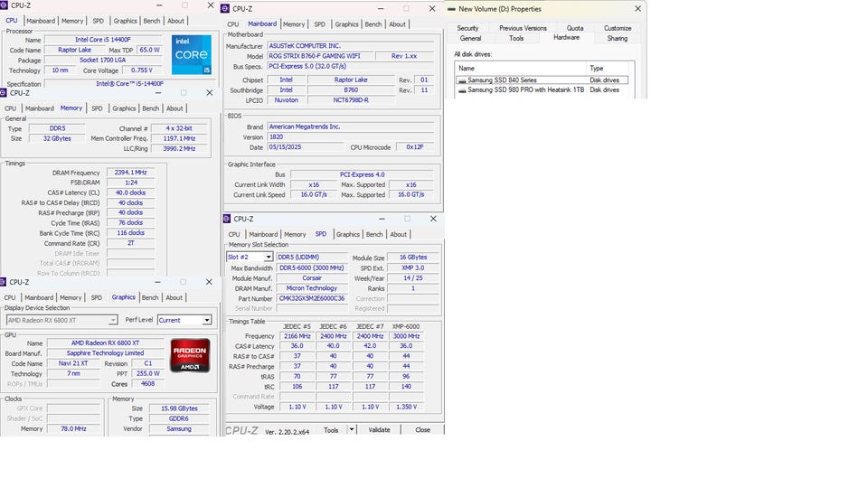Screen dimensions: 868x488
Task: Click the Max Bandwidth field DDR5-6000 (3000 MHz)
Action: (312, 267)
